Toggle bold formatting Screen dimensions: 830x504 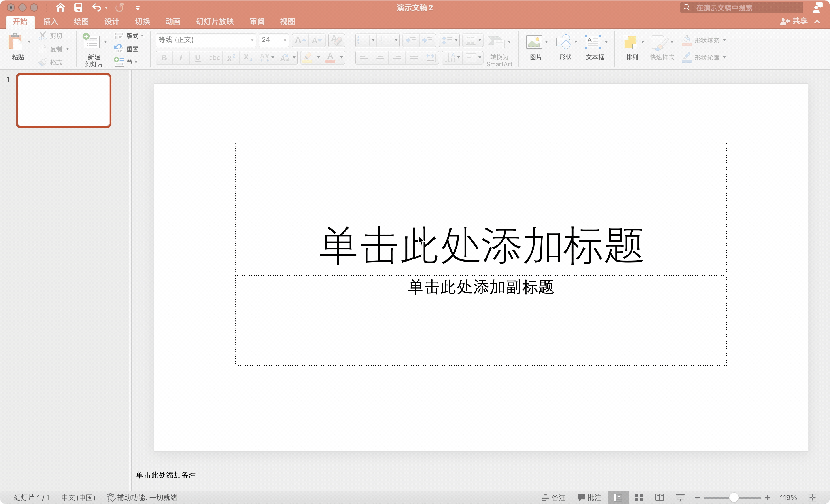pos(164,57)
